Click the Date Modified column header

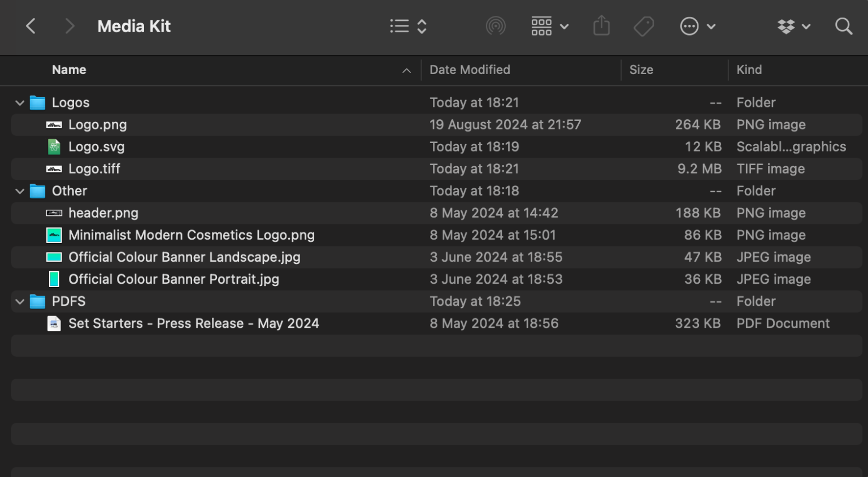click(470, 70)
